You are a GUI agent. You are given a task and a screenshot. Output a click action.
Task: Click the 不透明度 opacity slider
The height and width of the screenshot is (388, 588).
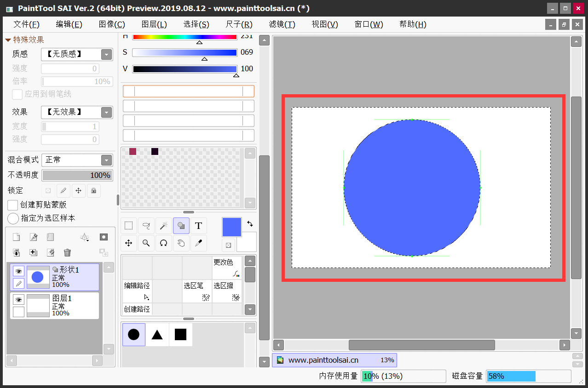[77, 175]
